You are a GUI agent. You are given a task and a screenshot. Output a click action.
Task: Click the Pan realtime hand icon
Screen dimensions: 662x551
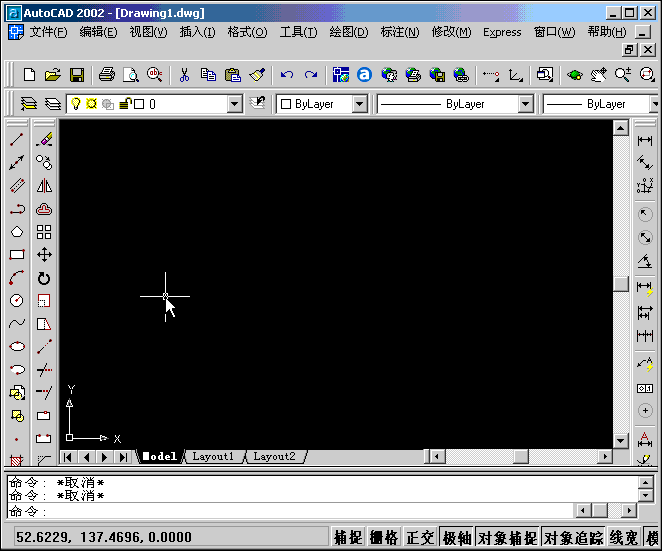pyautogui.click(x=599, y=75)
